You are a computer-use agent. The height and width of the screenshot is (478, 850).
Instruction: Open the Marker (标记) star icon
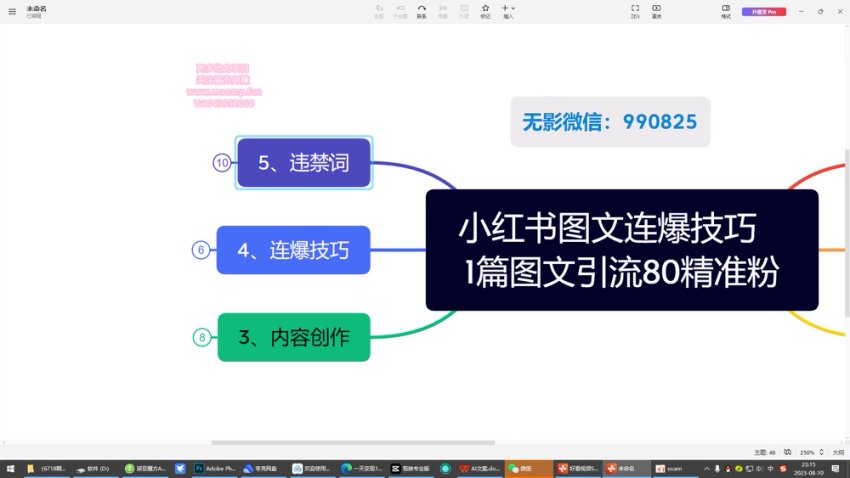[x=485, y=10]
